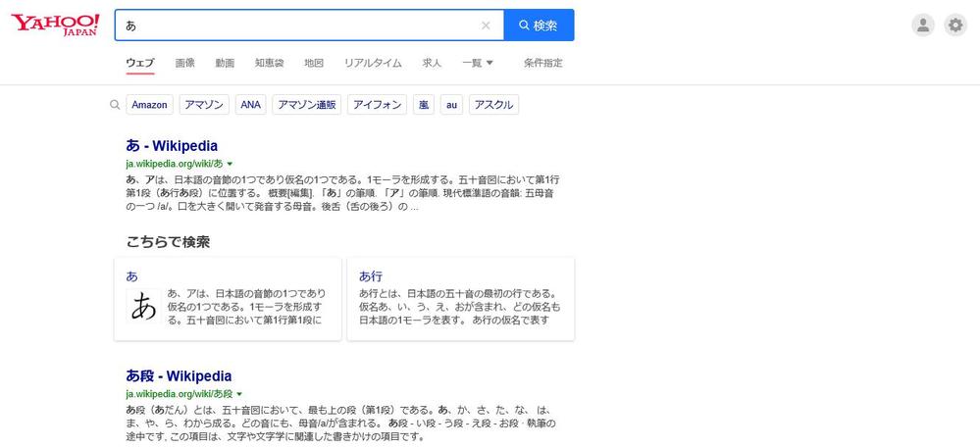Select the アイフォン related search chip
The image size is (980, 448).
point(378,105)
